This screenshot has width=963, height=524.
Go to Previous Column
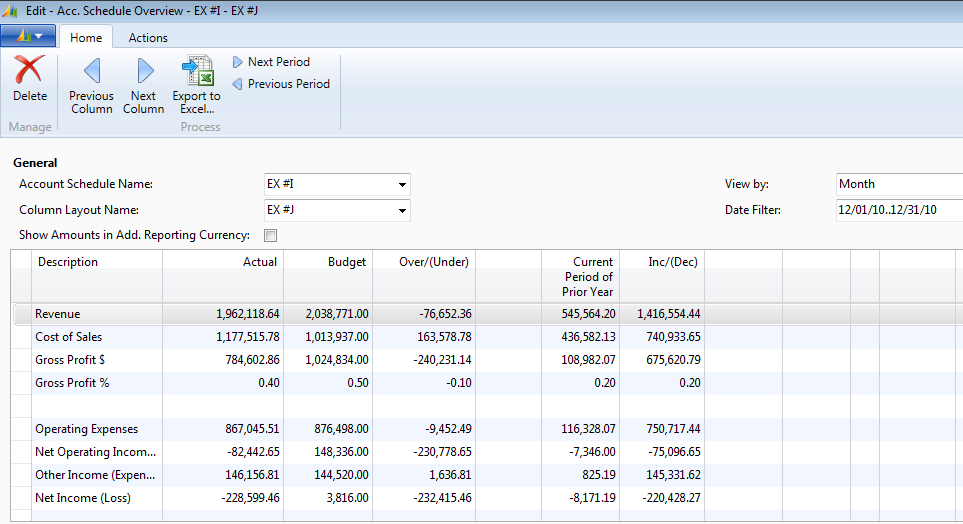(x=91, y=72)
